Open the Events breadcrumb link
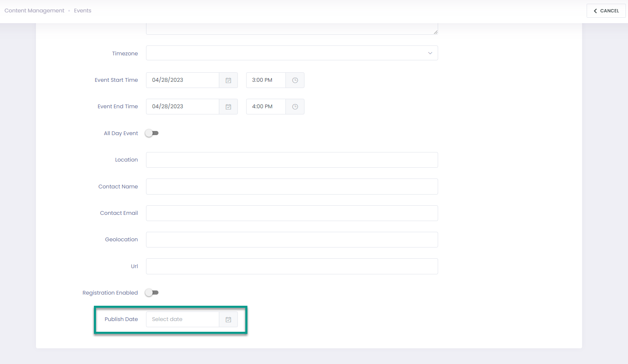The height and width of the screenshot is (364, 628). pyautogui.click(x=83, y=11)
